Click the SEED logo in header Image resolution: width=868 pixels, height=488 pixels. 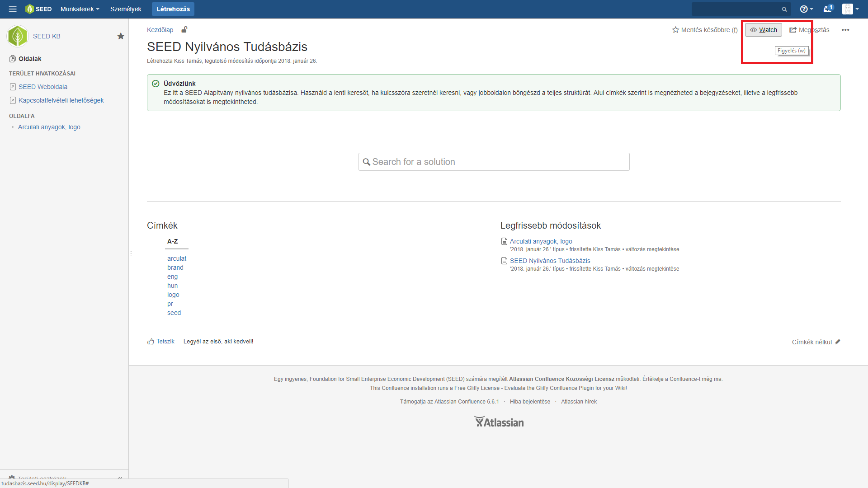click(38, 9)
